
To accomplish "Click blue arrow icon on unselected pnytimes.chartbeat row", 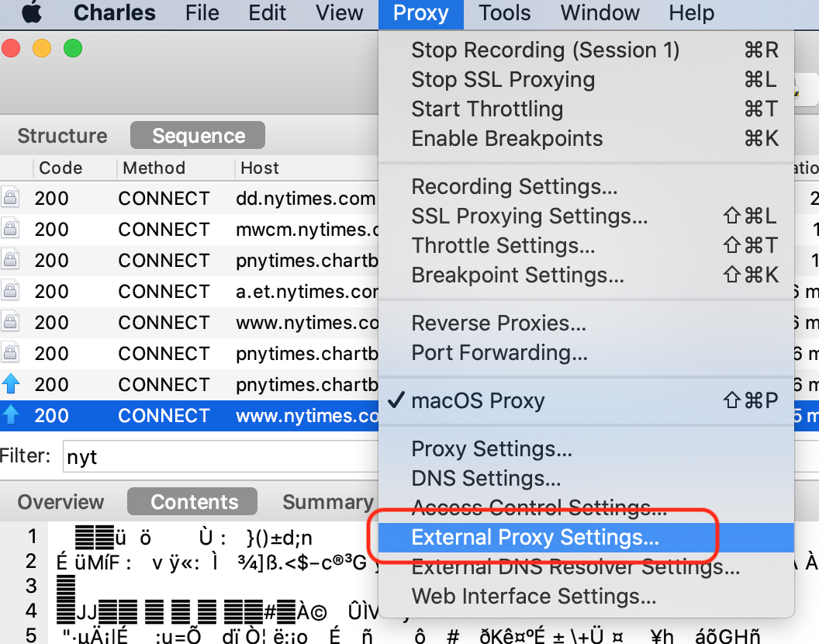I will 11,385.
